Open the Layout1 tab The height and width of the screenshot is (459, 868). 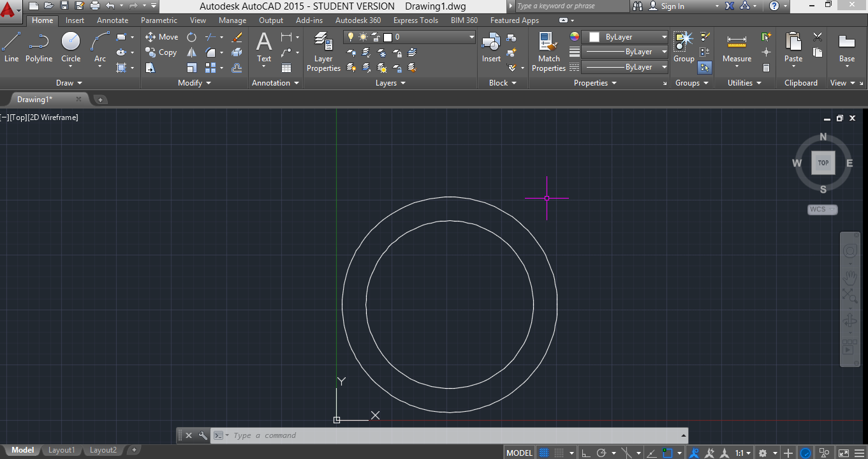(x=61, y=450)
